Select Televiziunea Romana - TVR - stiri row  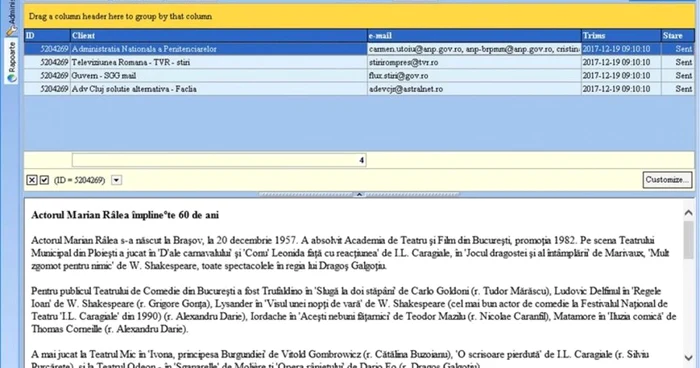coord(359,62)
